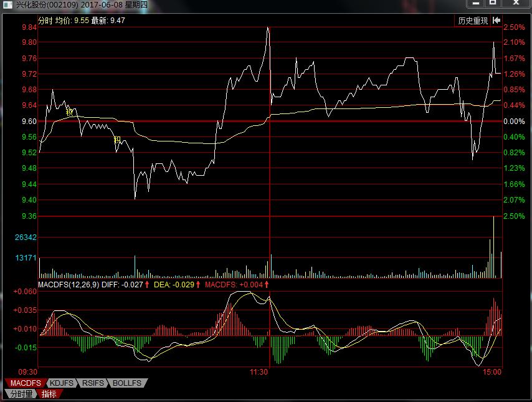
Task: Show the BOLLFS indicator tab
Action: click(127, 383)
